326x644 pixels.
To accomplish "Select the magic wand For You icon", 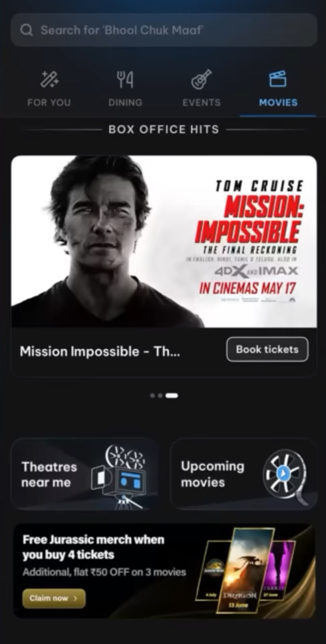I will point(49,79).
